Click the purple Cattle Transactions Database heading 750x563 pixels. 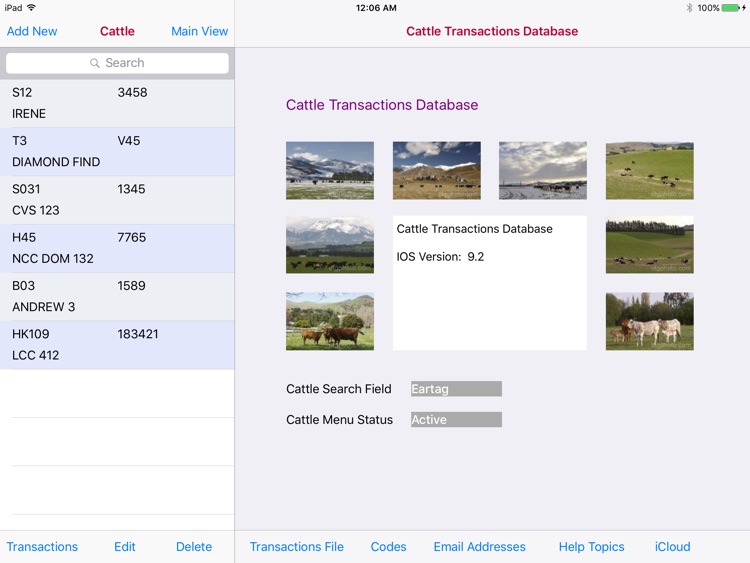(x=382, y=105)
